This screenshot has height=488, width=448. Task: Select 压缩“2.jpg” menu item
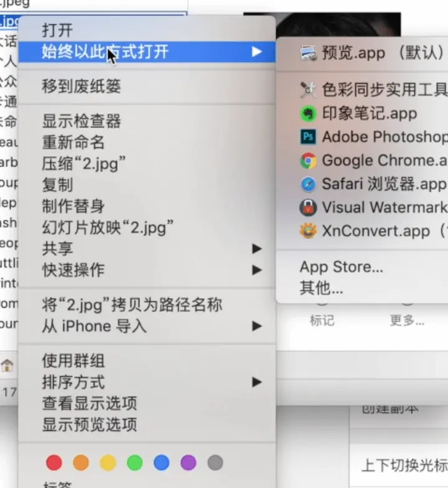point(147,163)
